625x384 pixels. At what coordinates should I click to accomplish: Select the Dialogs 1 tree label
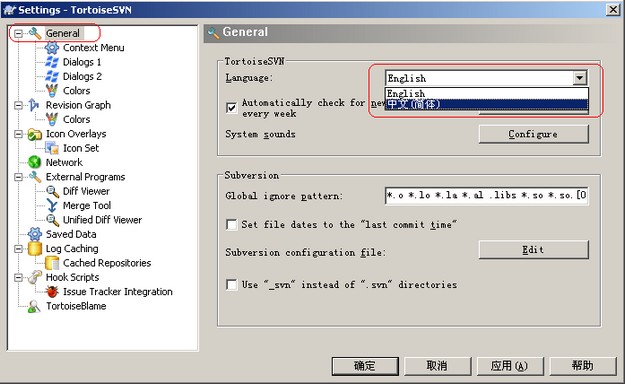[82, 62]
